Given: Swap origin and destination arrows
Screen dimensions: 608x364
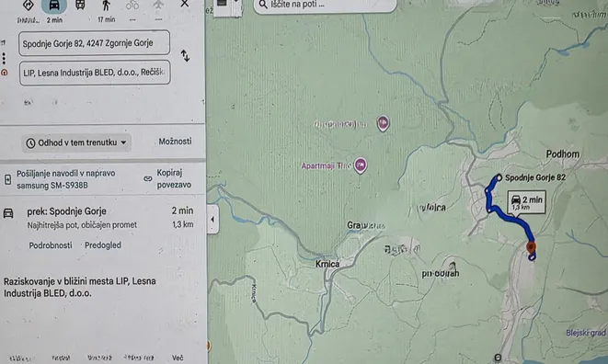Looking at the screenshot, I should [x=186, y=56].
